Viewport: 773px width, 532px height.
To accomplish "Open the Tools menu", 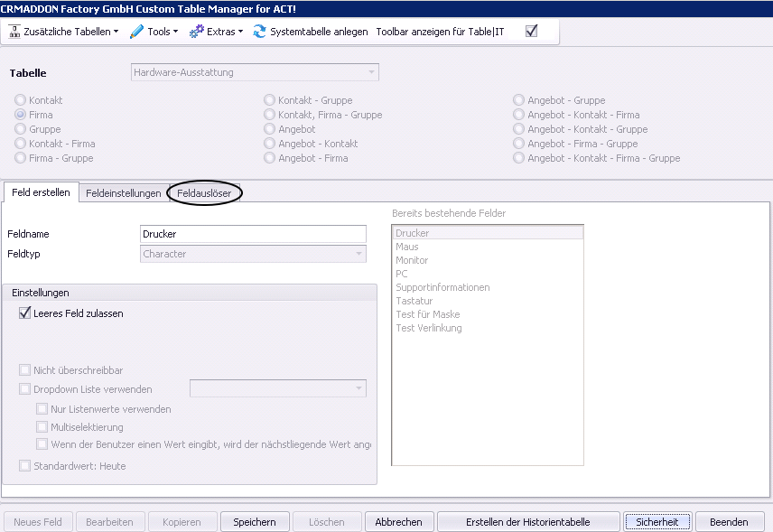I will coord(154,32).
